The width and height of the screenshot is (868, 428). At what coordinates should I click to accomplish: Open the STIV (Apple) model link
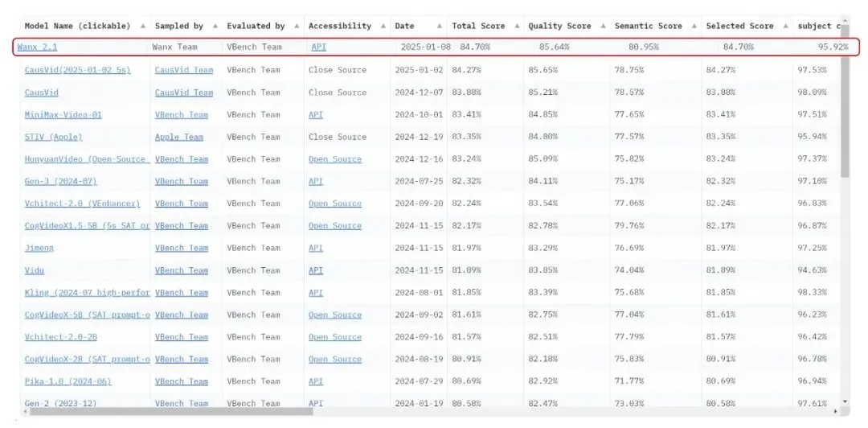53,138
